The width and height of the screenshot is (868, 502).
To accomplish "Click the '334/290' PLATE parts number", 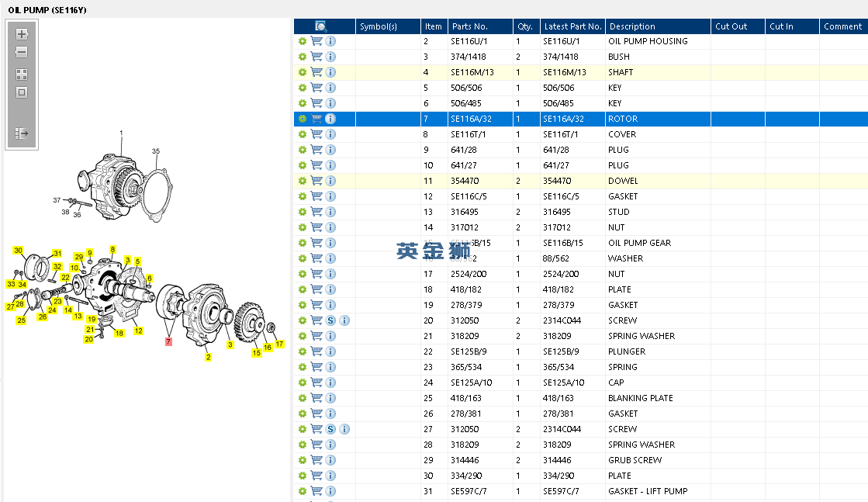I will [x=466, y=476].
